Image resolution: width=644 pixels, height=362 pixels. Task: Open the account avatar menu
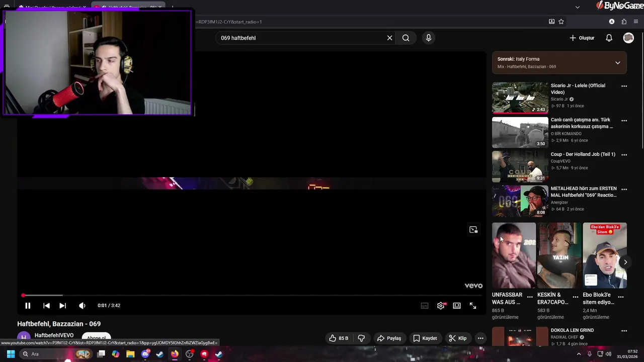(628, 38)
